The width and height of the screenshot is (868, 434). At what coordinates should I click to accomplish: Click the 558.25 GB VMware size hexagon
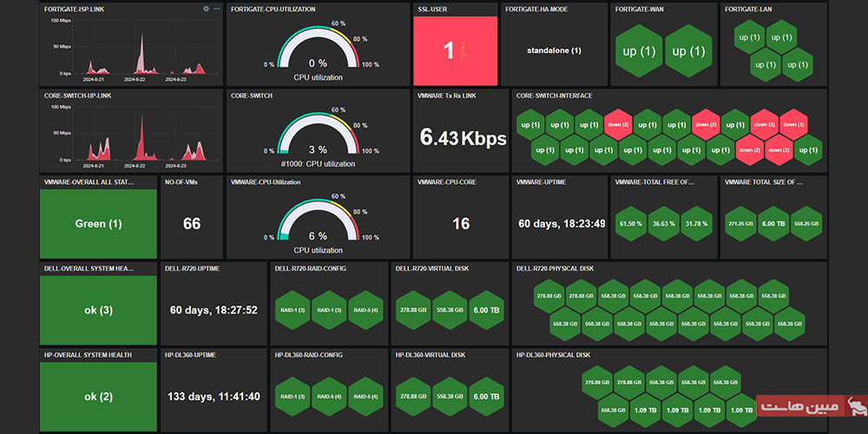click(x=806, y=224)
